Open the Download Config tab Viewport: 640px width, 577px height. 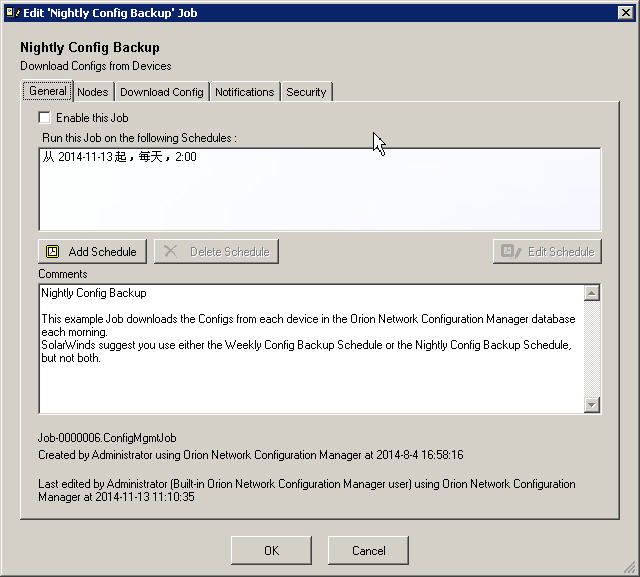click(162, 92)
